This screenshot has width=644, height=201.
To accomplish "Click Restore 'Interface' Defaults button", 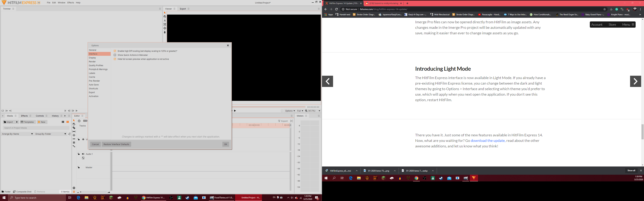I will click(x=116, y=144).
